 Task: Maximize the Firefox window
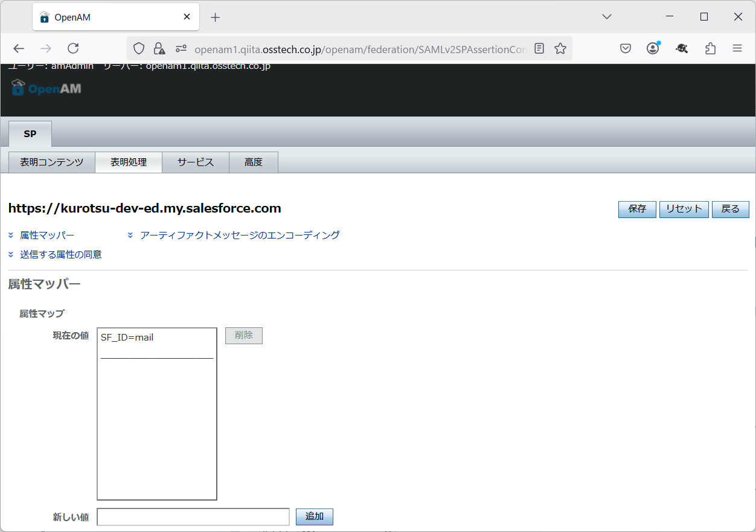tap(704, 17)
